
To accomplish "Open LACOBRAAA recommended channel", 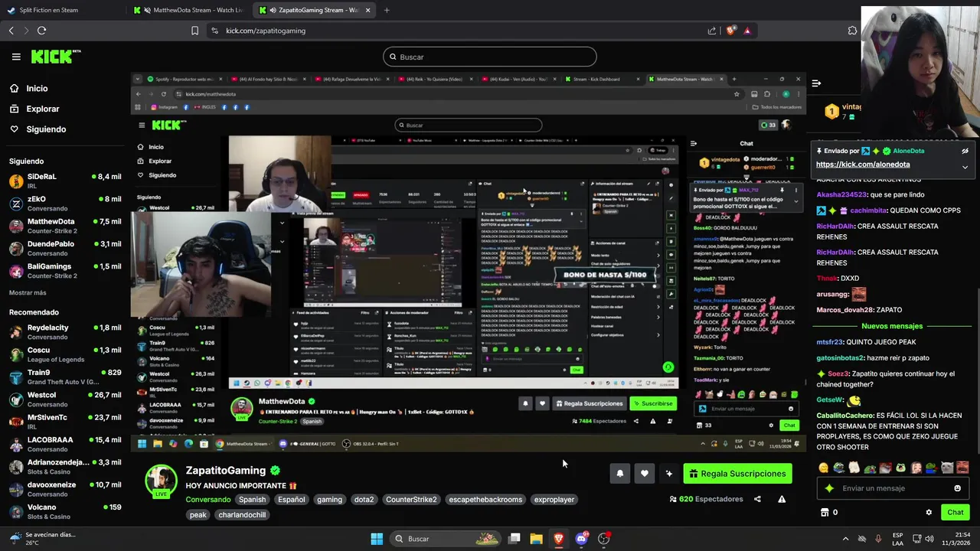I will [x=64, y=444].
